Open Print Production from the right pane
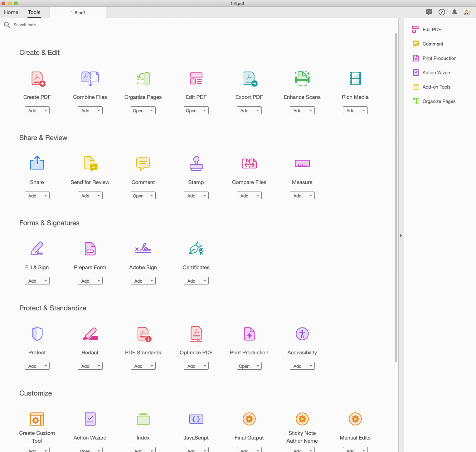This screenshot has height=452, width=476. coord(434,58)
